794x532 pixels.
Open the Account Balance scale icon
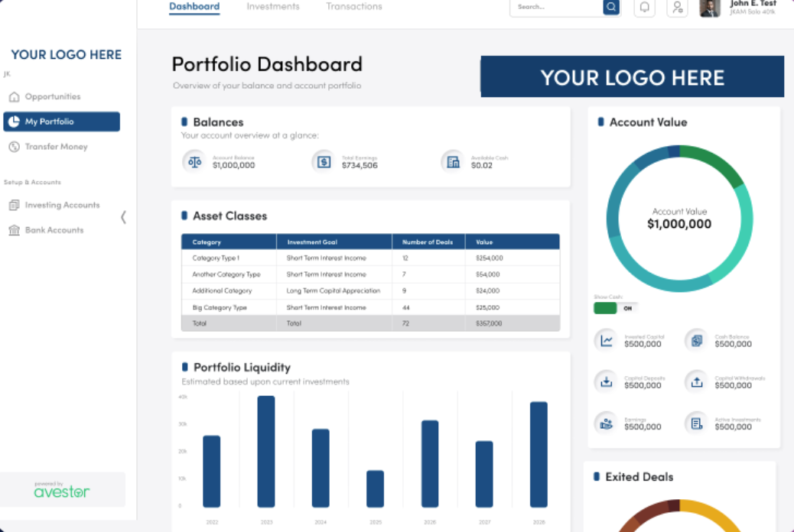point(194,161)
